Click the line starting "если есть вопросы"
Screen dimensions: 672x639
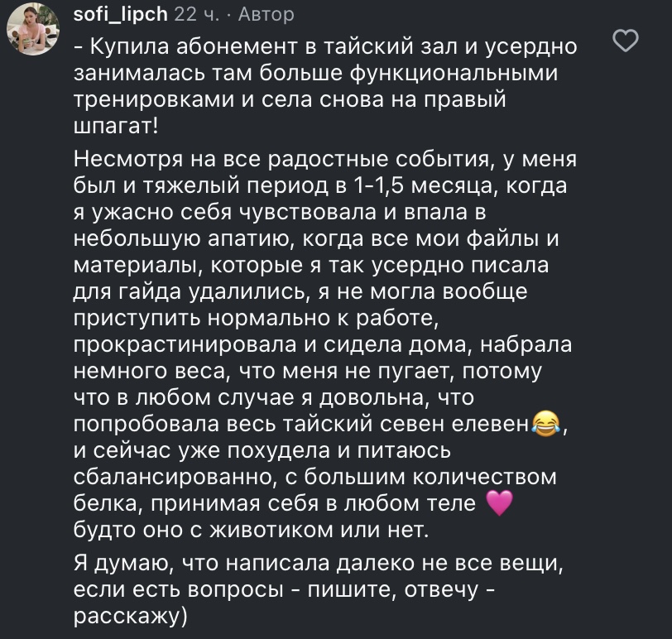[x=287, y=592]
